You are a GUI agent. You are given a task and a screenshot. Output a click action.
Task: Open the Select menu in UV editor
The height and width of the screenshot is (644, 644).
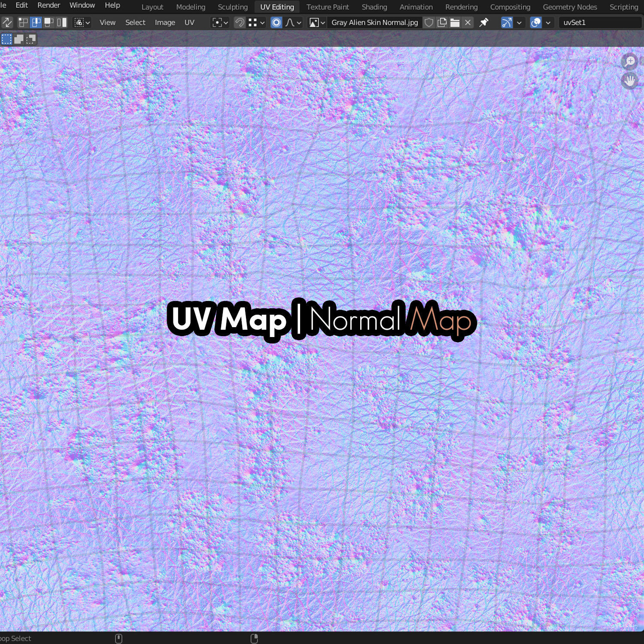[135, 22]
